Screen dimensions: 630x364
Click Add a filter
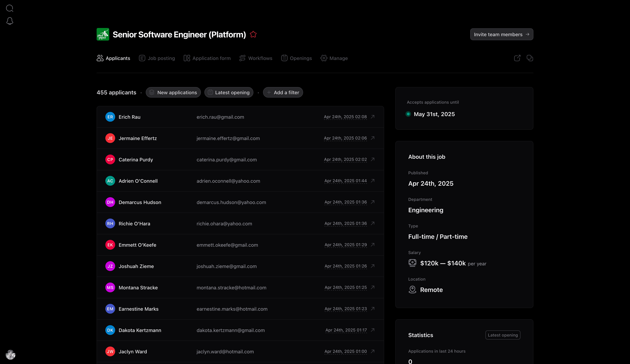point(283,92)
